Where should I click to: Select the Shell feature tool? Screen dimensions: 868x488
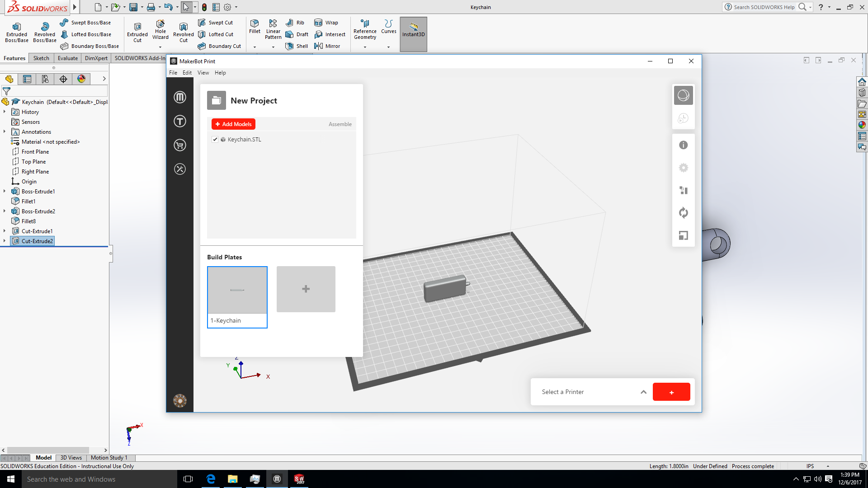pyautogui.click(x=297, y=46)
